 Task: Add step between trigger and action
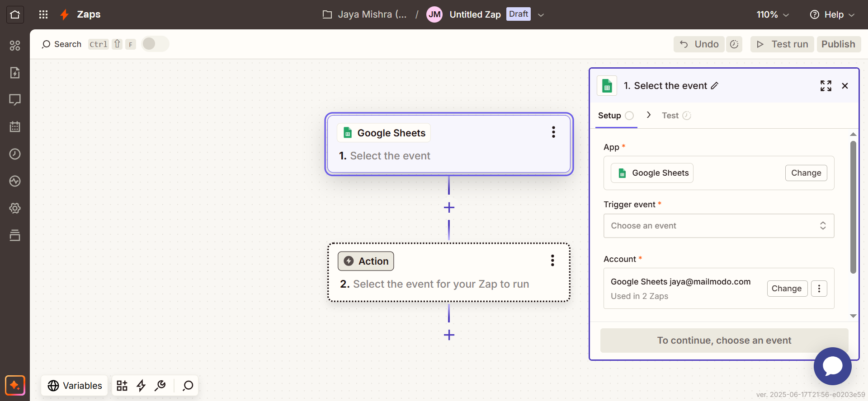pos(449,208)
